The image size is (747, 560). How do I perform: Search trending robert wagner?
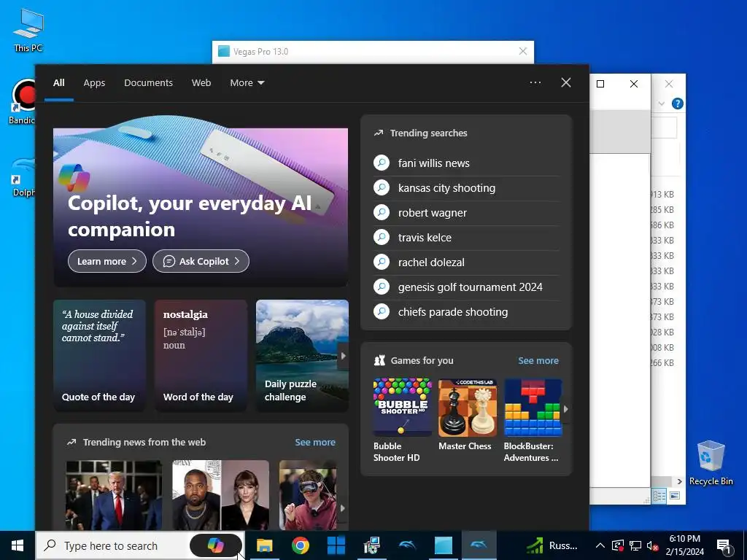467,213
